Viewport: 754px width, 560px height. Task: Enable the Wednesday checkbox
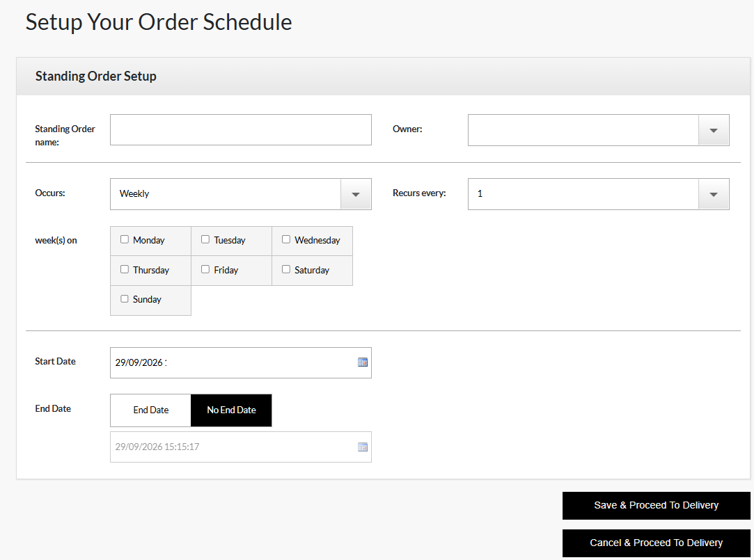pyautogui.click(x=286, y=239)
